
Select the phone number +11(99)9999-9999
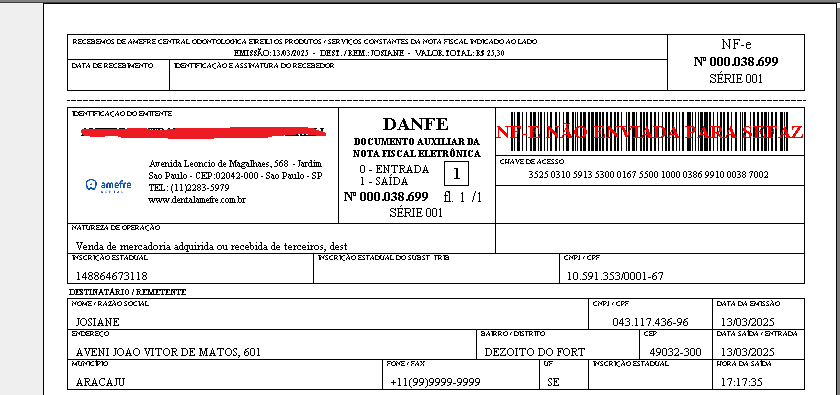coord(435,383)
